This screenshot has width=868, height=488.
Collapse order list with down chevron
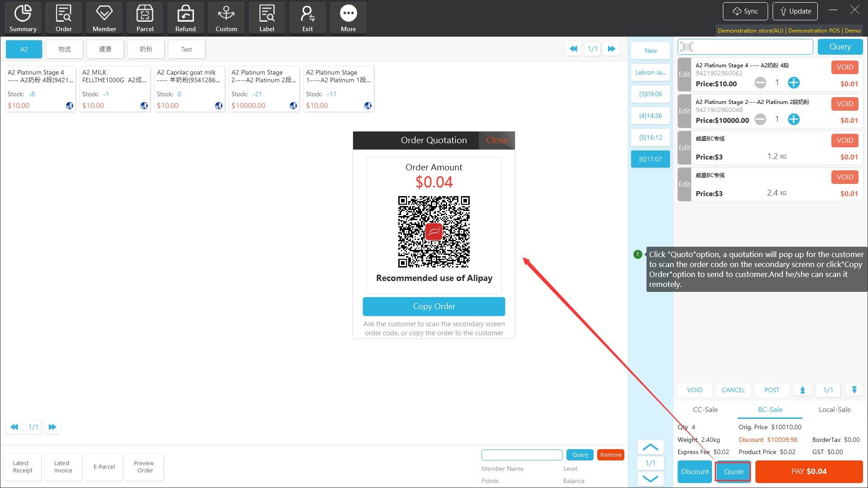click(650, 479)
